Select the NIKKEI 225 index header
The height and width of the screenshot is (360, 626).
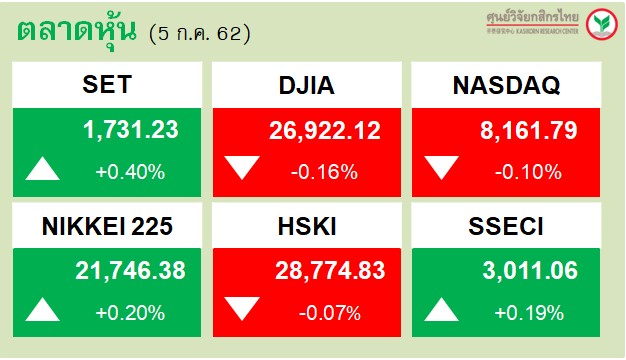click(x=107, y=226)
